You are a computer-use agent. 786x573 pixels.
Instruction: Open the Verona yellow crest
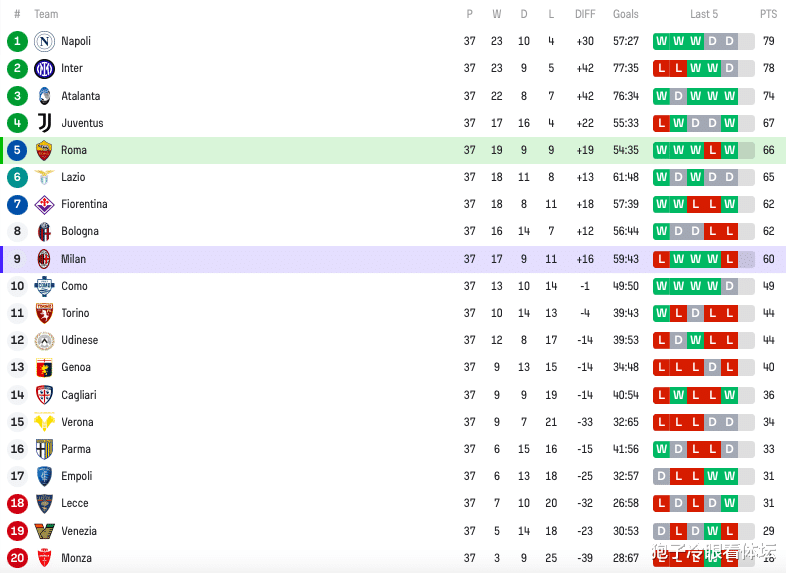(x=44, y=422)
